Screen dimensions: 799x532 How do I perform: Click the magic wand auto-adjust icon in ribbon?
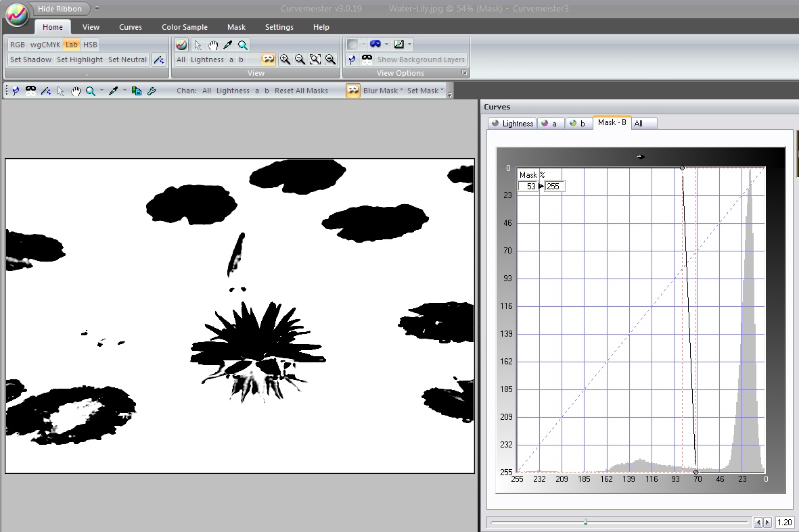pyautogui.click(x=159, y=59)
